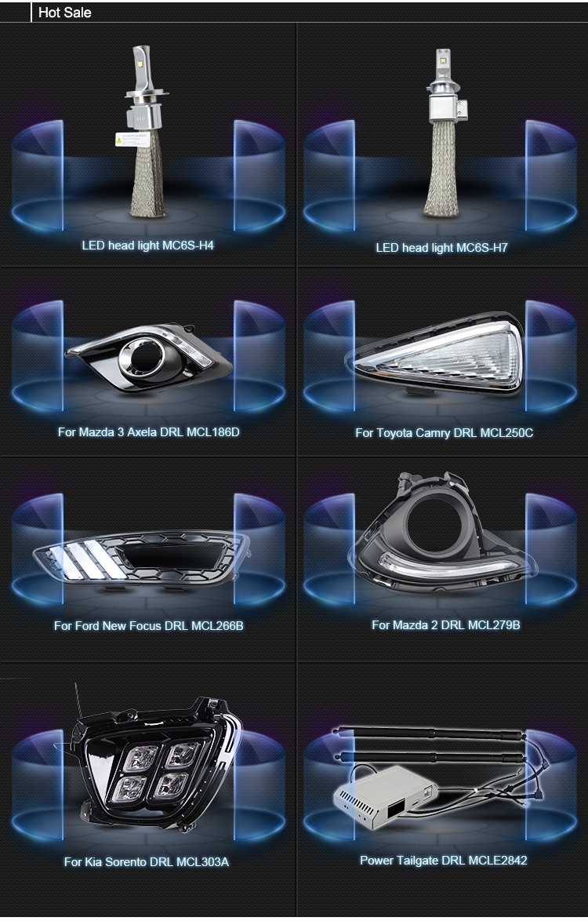Click the 'Power Tailgate DRL MCLE2842' caption
The width and height of the screenshot is (588, 921).
(444, 861)
